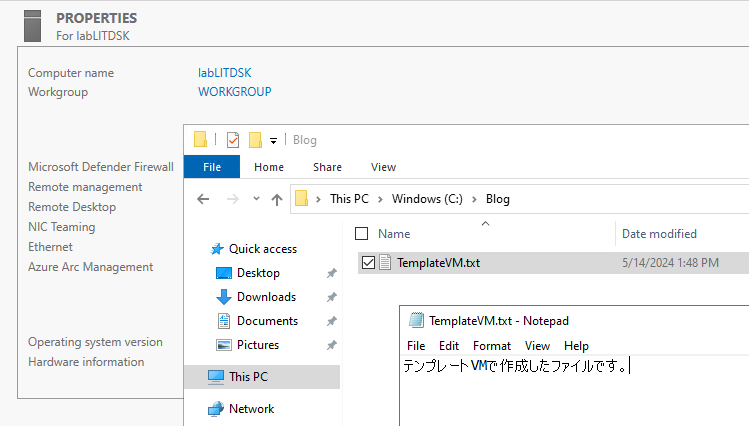Click the Properties checkmark quick access icon

[233, 140]
